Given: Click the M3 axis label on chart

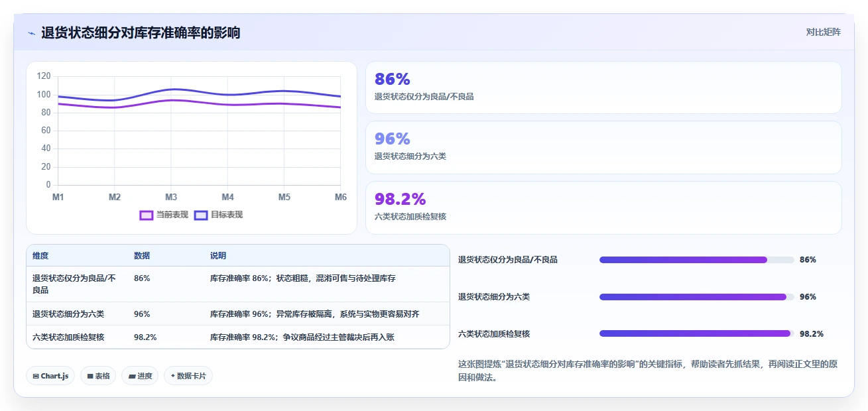Looking at the screenshot, I should click(171, 198).
